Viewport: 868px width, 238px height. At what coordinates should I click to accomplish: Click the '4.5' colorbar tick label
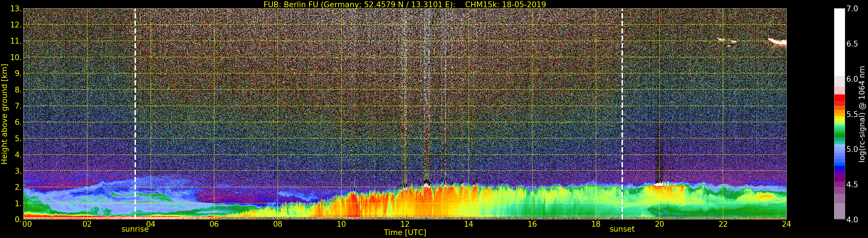point(852,185)
